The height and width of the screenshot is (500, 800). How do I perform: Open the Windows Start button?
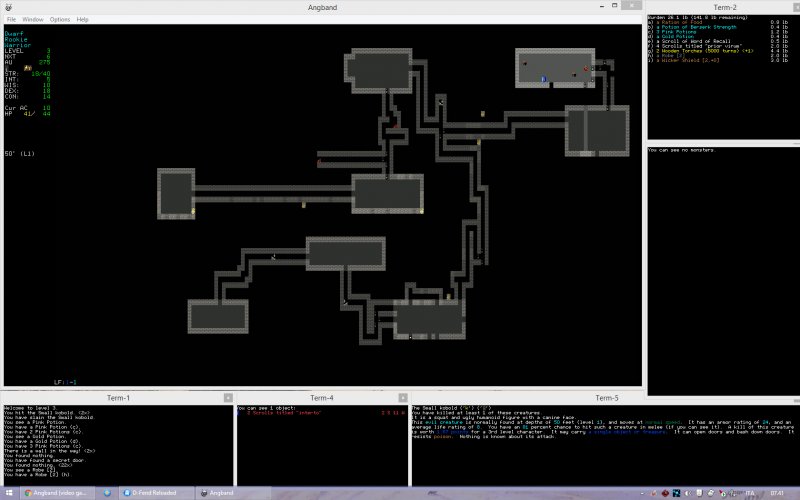(x=9, y=493)
